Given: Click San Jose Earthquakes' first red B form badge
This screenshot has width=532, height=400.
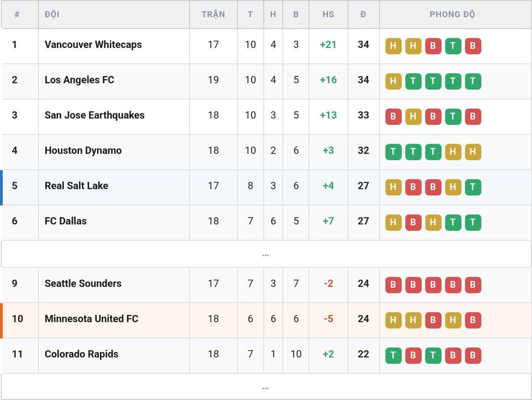Looking at the screenshot, I should (x=393, y=116).
